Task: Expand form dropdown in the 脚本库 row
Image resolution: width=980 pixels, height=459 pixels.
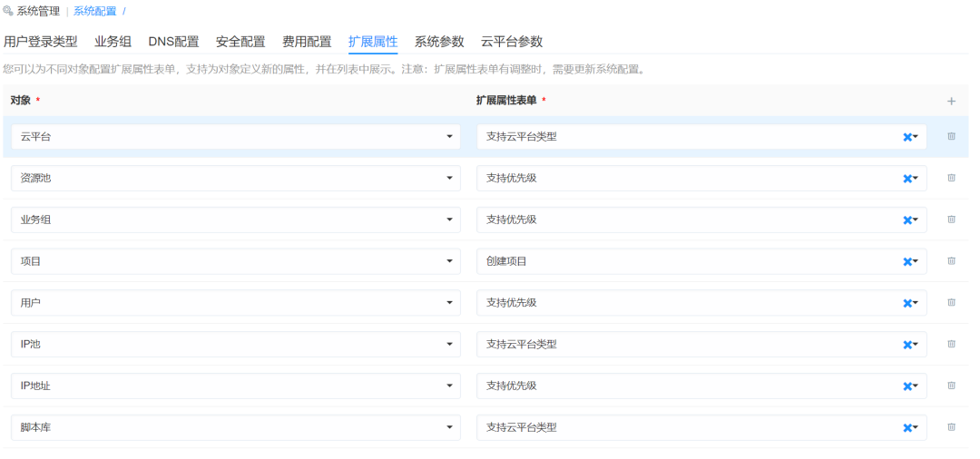Action: [916, 427]
